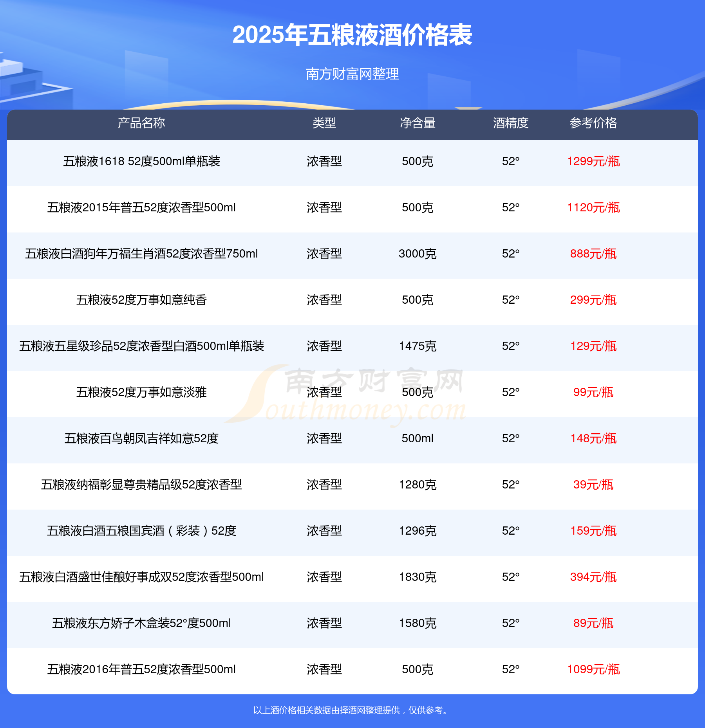705x728 pixels.
Task: Click the net content value 3000克
Action: click(x=418, y=254)
